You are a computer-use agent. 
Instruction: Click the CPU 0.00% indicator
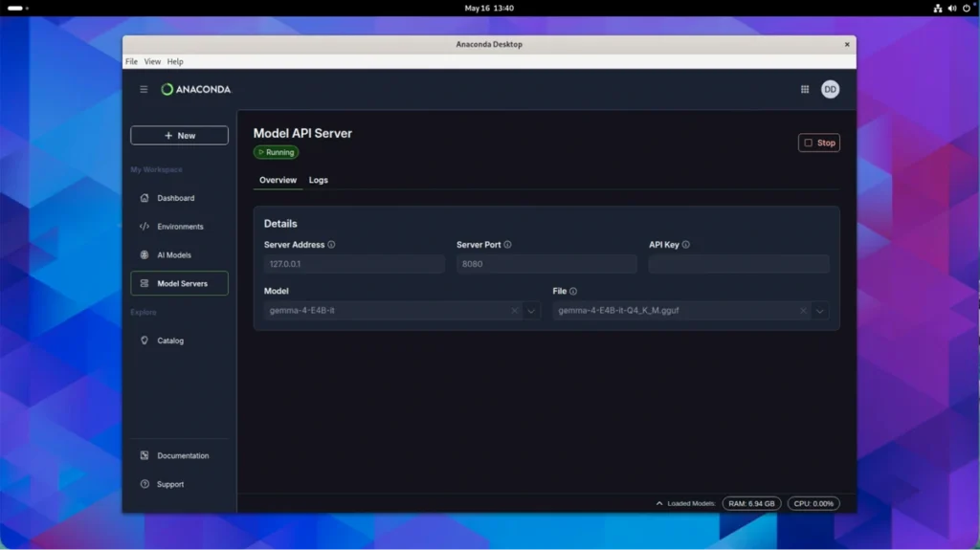(813, 504)
